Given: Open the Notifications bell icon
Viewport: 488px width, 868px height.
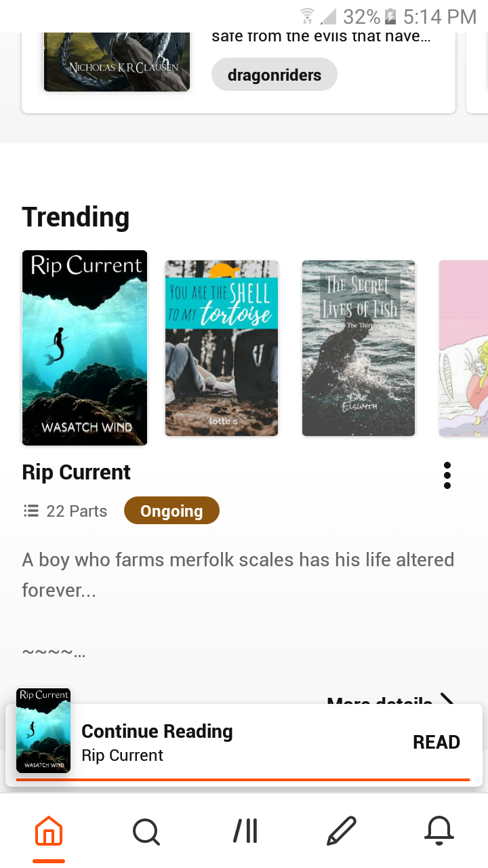Looking at the screenshot, I should (439, 831).
